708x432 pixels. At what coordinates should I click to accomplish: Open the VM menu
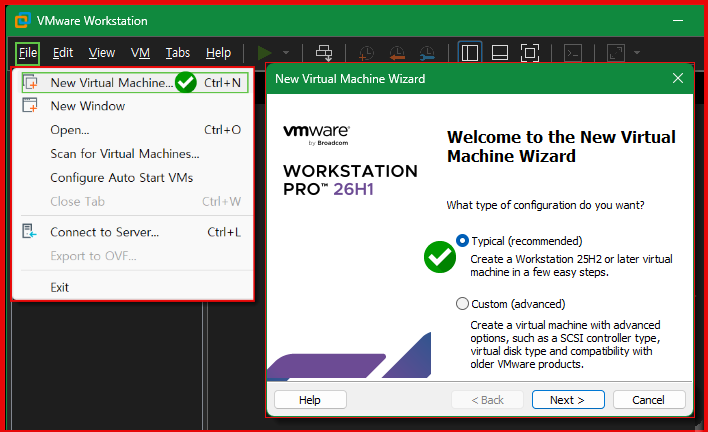(140, 53)
